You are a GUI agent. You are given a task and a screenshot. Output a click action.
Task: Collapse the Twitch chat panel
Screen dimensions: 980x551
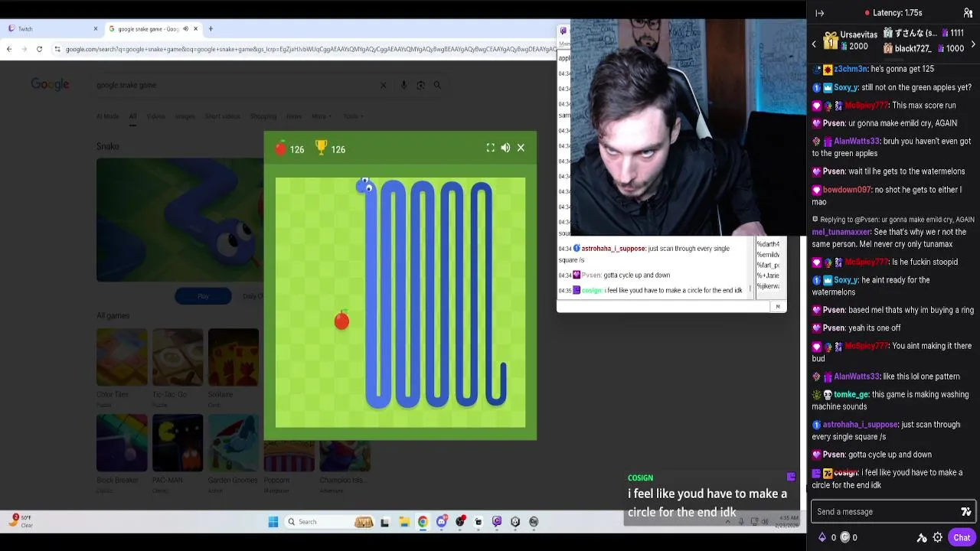click(x=819, y=13)
